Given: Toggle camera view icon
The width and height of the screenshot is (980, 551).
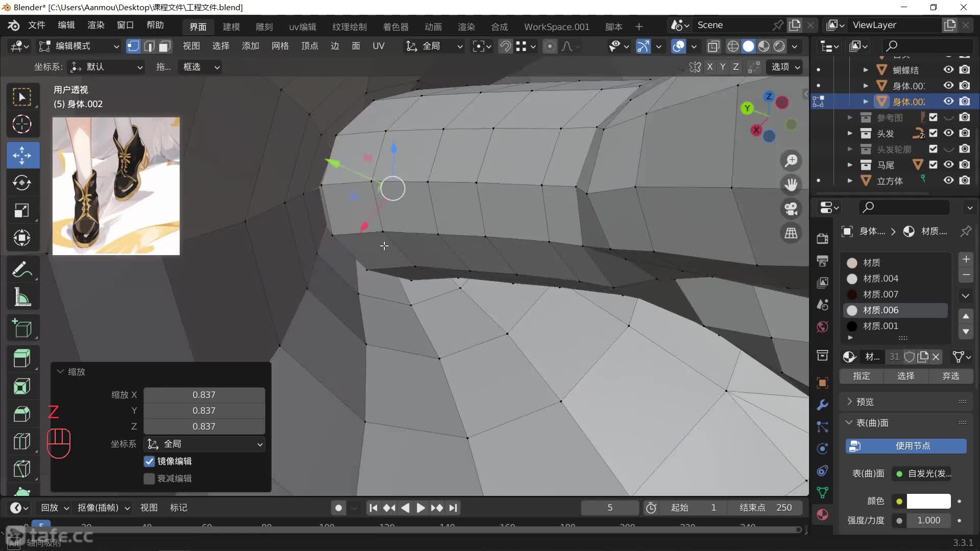Looking at the screenshot, I should pyautogui.click(x=791, y=209).
